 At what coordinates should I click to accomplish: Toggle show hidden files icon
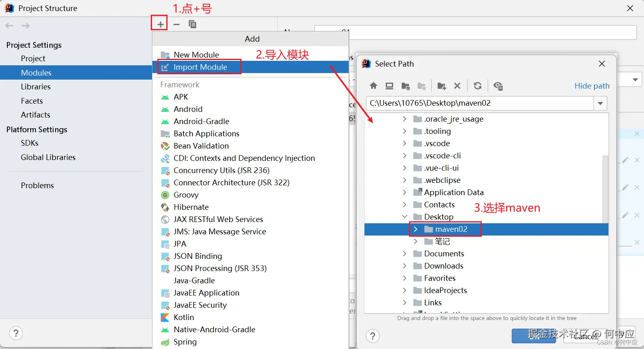pyautogui.click(x=498, y=86)
